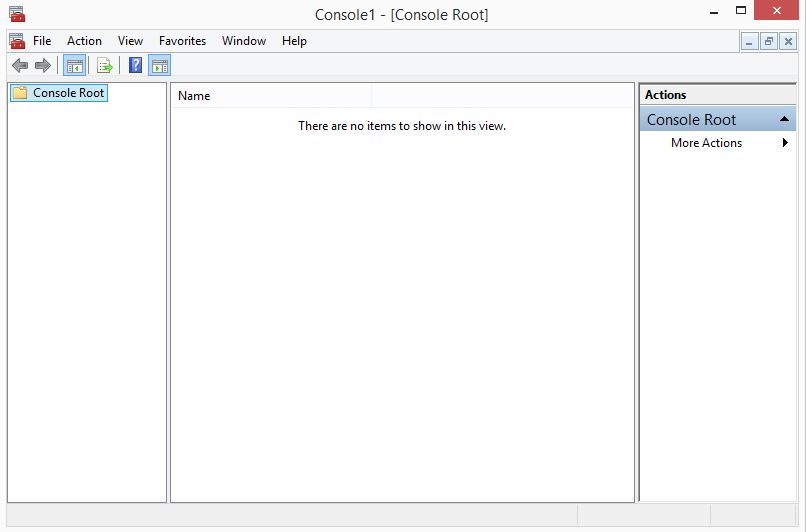The image size is (806, 532).
Task: Open the View menu
Action: pos(130,41)
